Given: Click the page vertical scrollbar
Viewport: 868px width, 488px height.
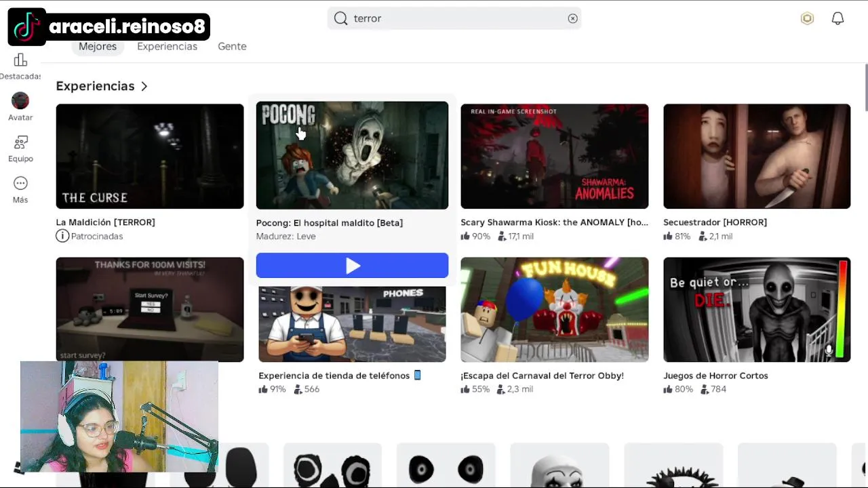Looking at the screenshot, I should pos(866,88).
